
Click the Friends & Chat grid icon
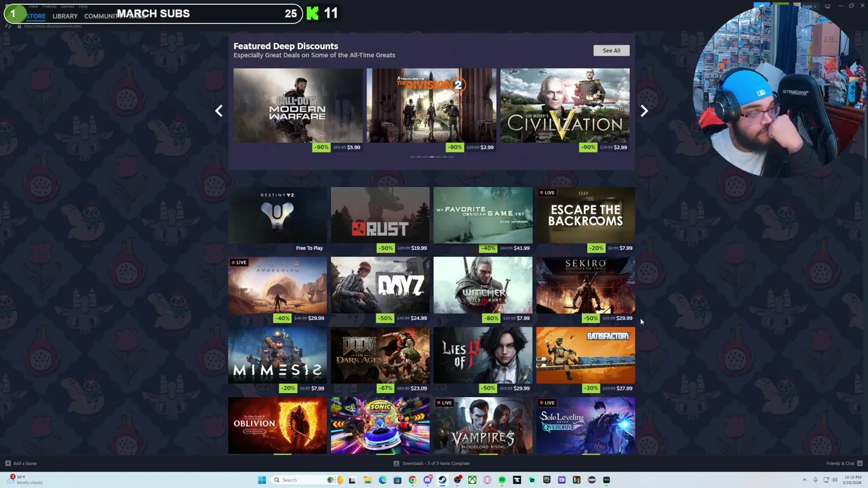(x=859, y=464)
